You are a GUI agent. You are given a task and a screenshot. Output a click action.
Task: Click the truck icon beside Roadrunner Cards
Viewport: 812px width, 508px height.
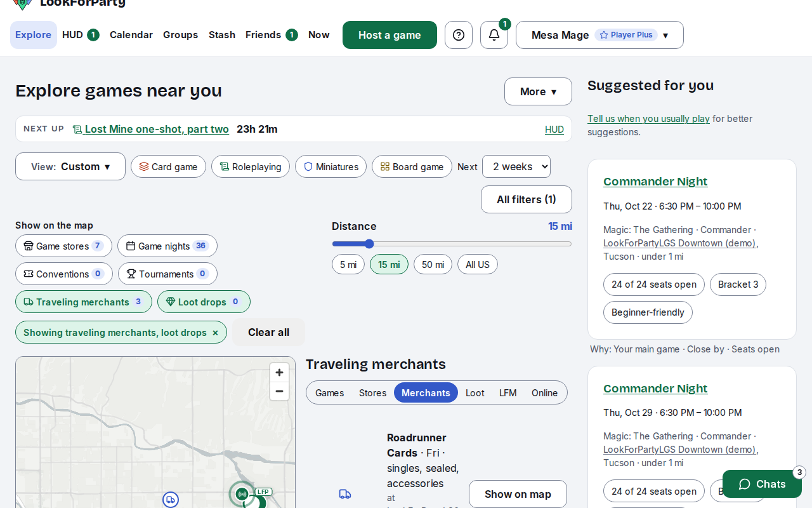[345, 494]
